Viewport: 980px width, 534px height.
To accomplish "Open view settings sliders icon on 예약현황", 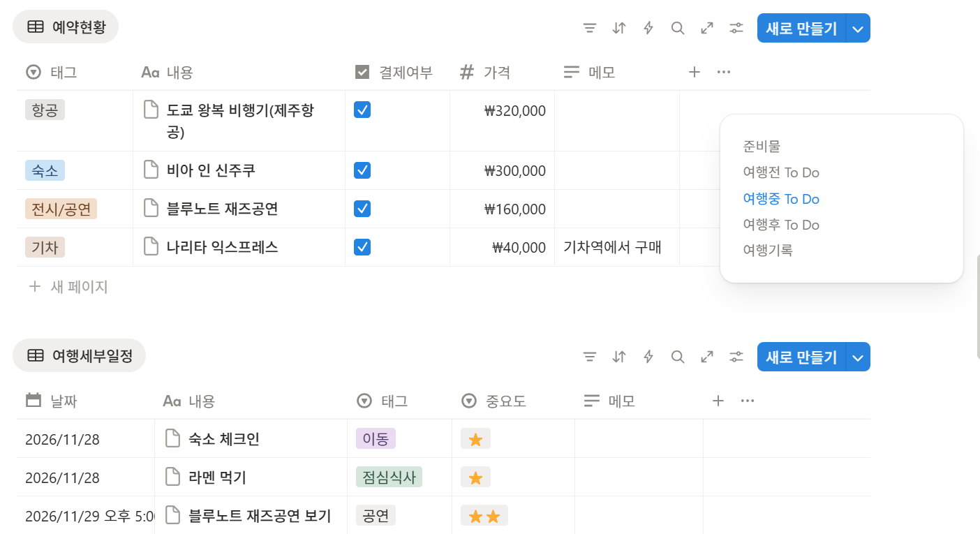I will [736, 28].
